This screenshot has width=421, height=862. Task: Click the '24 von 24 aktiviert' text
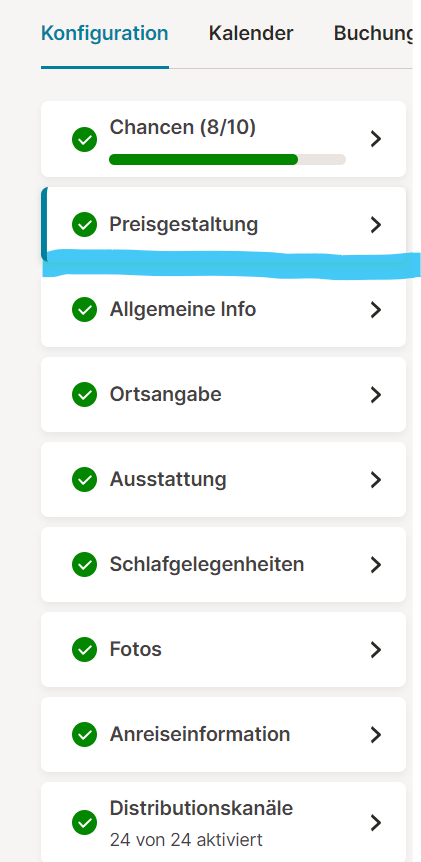coord(186,840)
